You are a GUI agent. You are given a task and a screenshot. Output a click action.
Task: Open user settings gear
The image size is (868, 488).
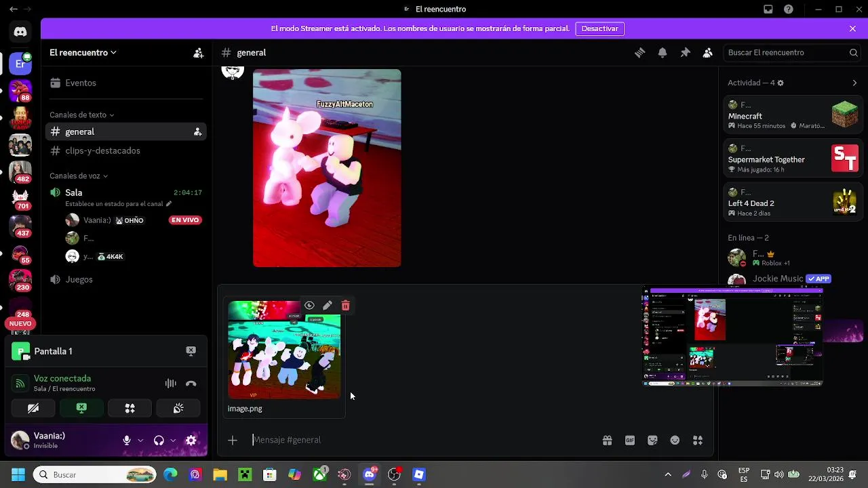pyautogui.click(x=191, y=441)
